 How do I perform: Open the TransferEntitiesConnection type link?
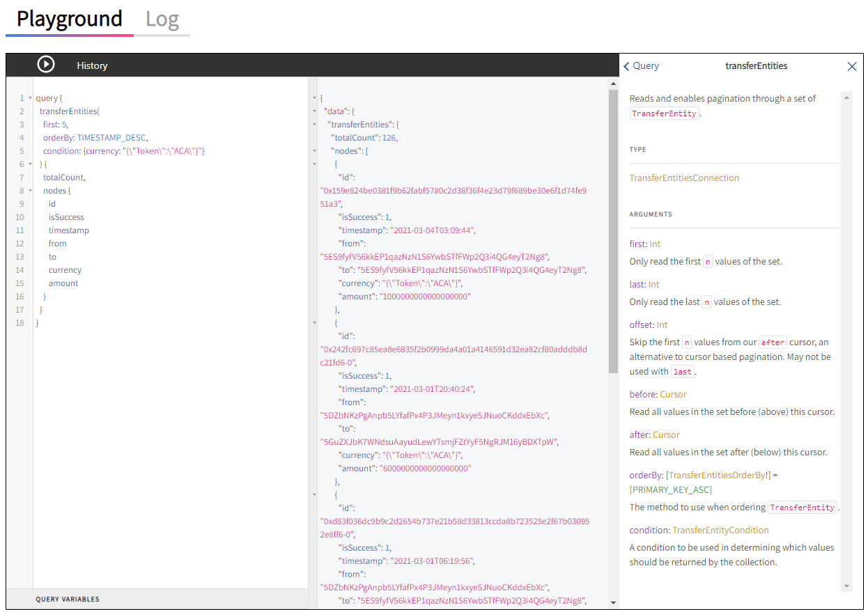point(684,178)
